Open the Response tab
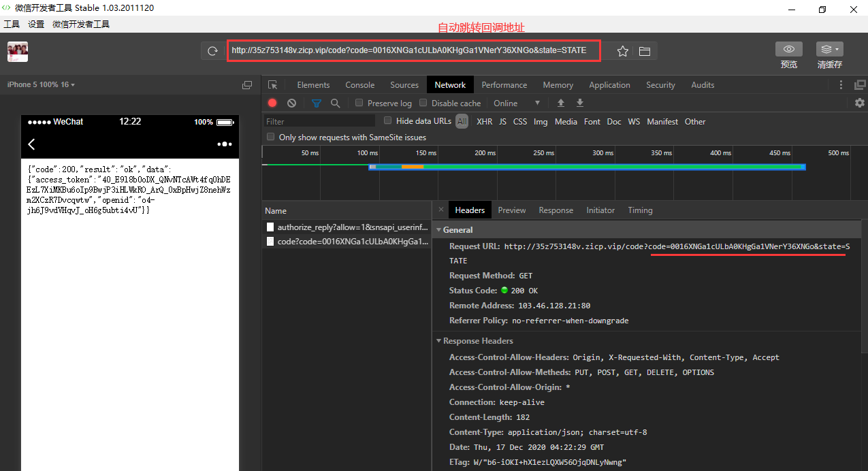 pyautogui.click(x=556, y=210)
